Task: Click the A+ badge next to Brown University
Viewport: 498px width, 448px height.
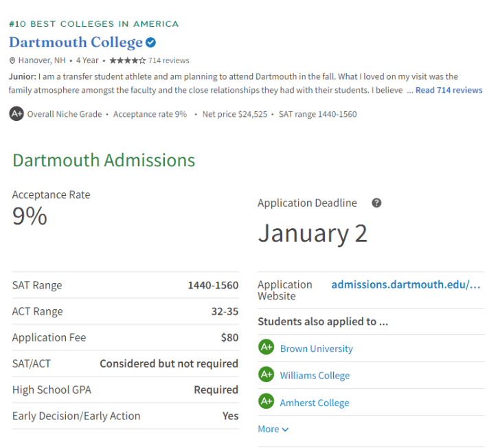Action: point(266,347)
